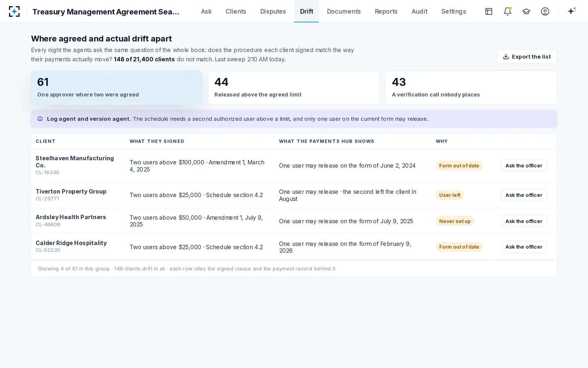Image resolution: width=588 pixels, height=368 pixels.
Task: Select the Drift tab
Action: pyautogui.click(x=306, y=11)
